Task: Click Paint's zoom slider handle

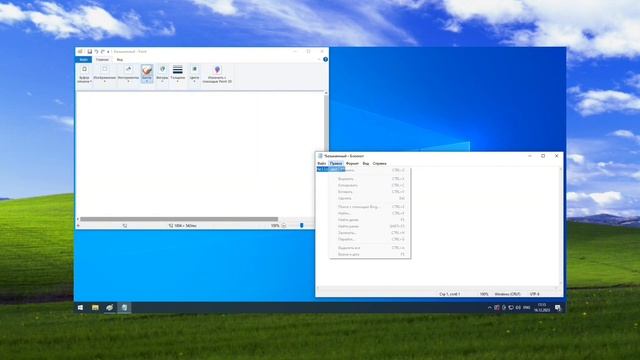Action: click(302, 226)
